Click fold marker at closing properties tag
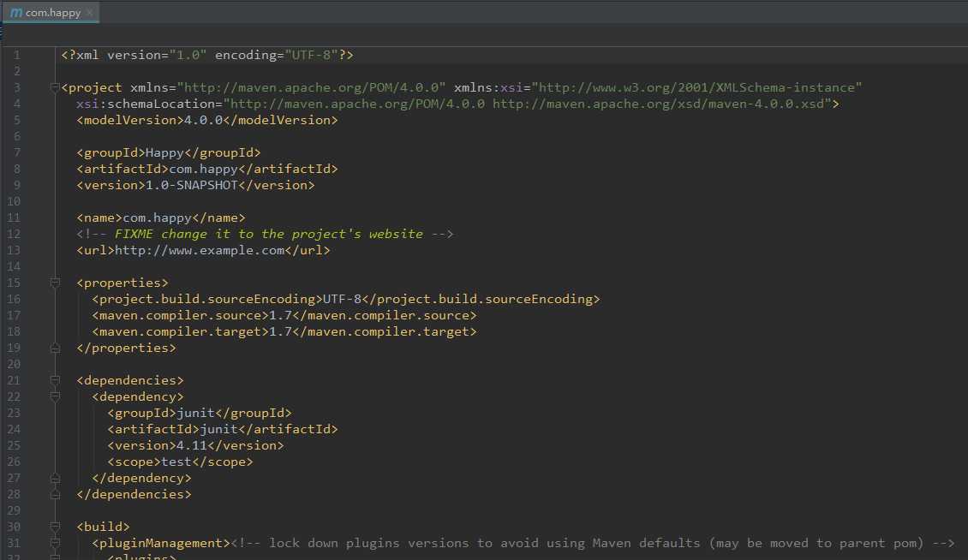Image resolution: width=968 pixels, height=560 pixels. 55,349
